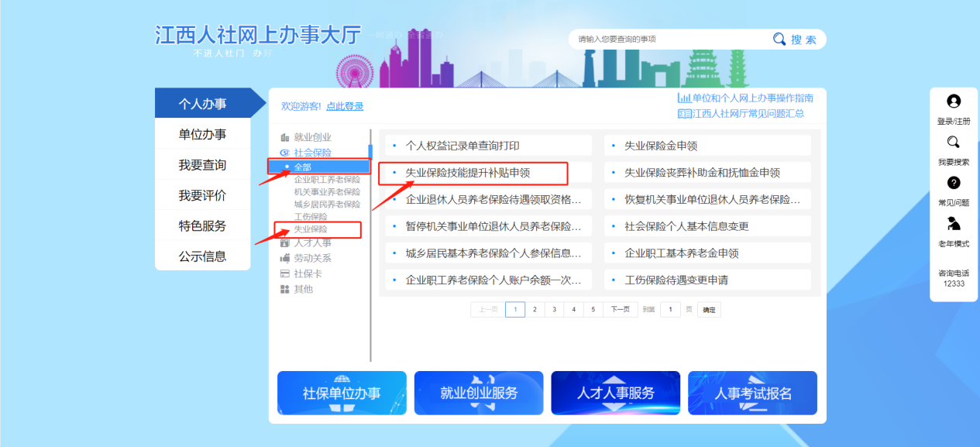
Task: Open the right sidebar search magnifier icon
Action: [954, 143]
